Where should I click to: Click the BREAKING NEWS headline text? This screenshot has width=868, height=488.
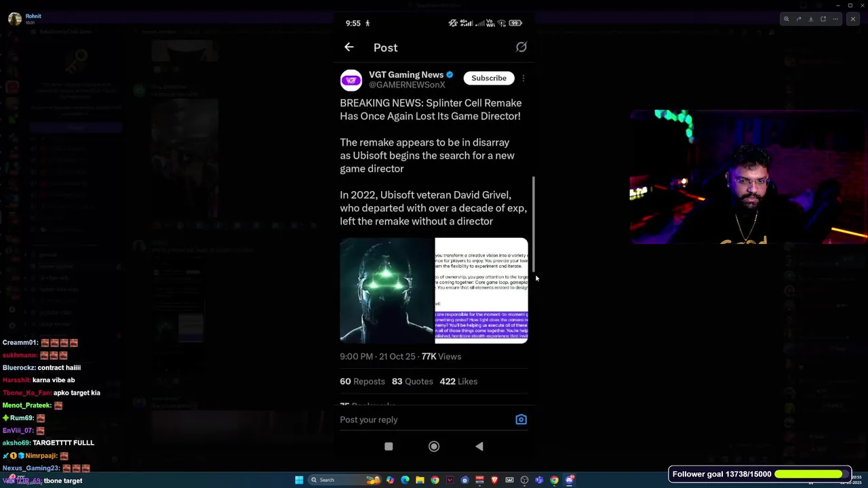[x=431, y=109]
